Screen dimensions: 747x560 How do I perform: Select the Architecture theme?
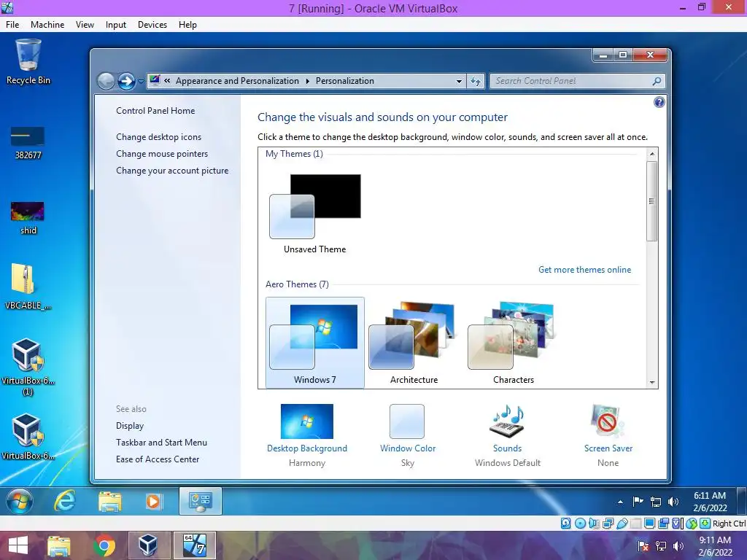[414, 343]
